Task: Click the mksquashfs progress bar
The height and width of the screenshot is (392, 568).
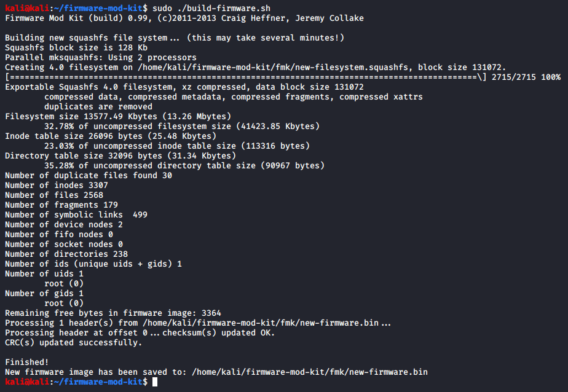Action: point(246,77)
